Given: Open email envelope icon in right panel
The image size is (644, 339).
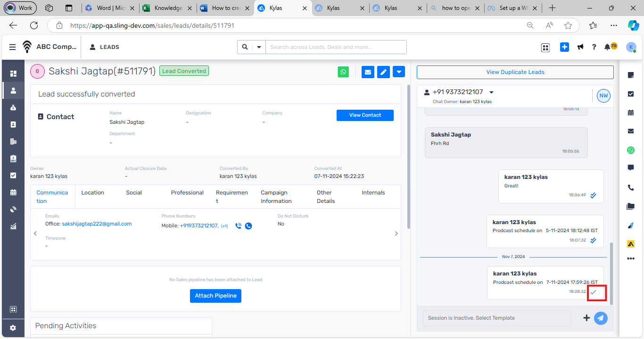Looking at the screenshot, I should (x=631, y=131).
